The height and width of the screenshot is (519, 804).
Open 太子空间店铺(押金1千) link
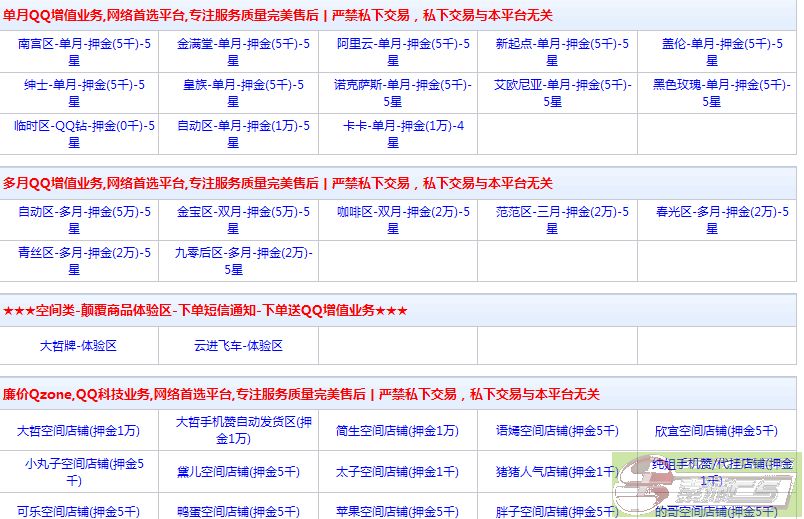click(x=397, y=472)
